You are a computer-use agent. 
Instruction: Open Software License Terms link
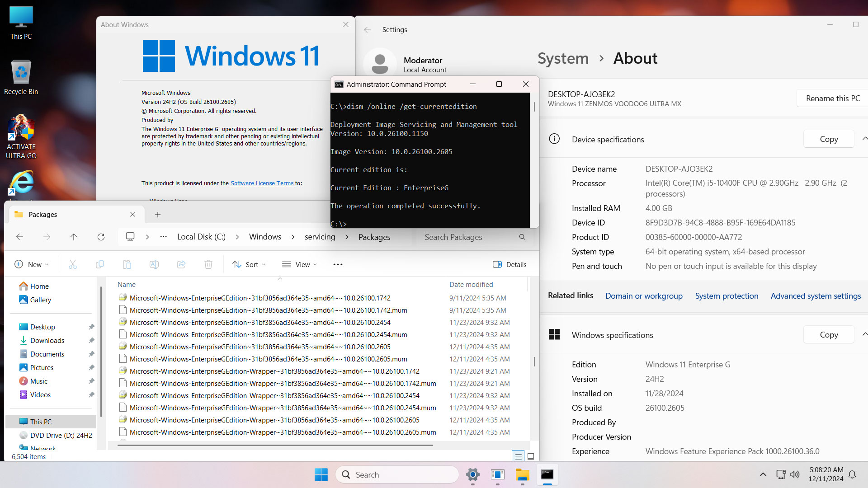[x=262, y=183]
